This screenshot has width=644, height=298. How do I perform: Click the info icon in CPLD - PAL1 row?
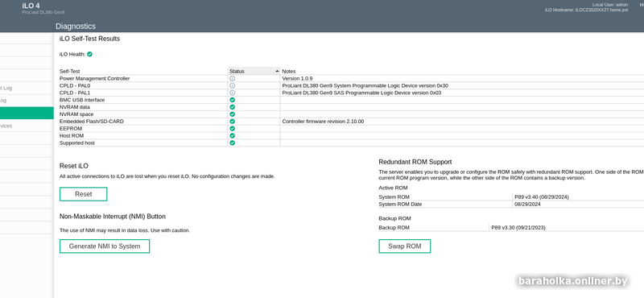click(x=232, y=93)
